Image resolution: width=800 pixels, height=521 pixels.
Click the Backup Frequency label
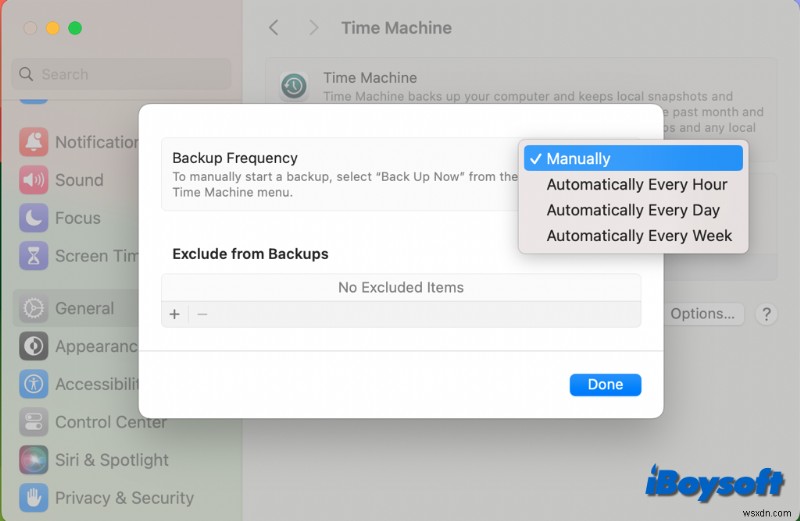click(x=235, y=158)
